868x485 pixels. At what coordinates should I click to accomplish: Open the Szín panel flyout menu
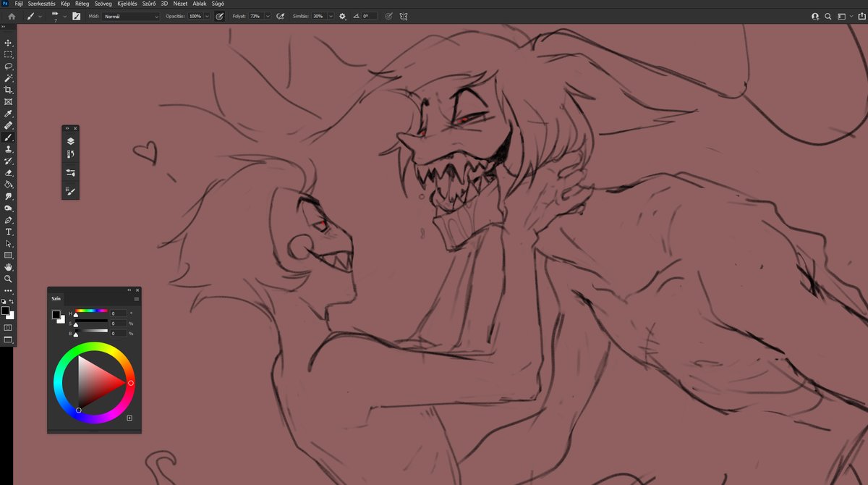tap(137, 299)
